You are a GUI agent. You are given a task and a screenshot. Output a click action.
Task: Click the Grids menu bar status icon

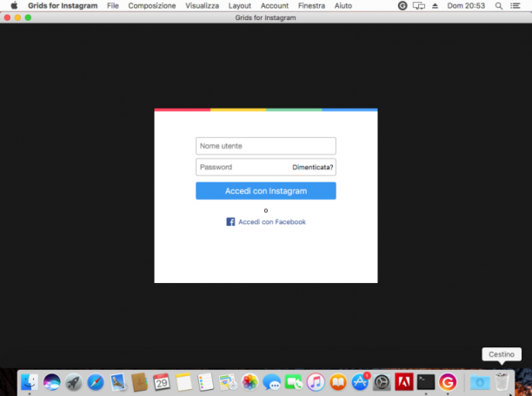pyautogui.click(x=402, y=5)
